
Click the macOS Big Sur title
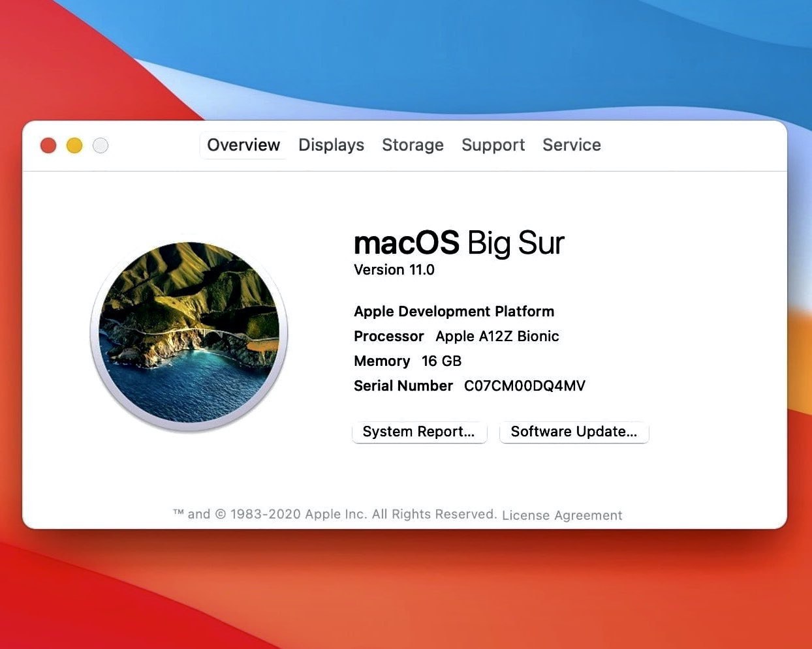coord(458,243)
